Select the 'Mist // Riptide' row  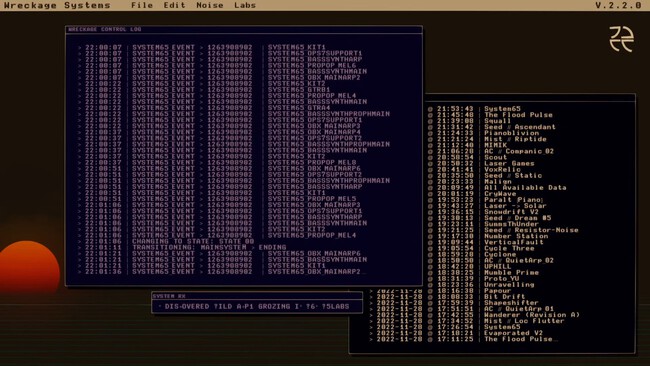tap(487, 139)
